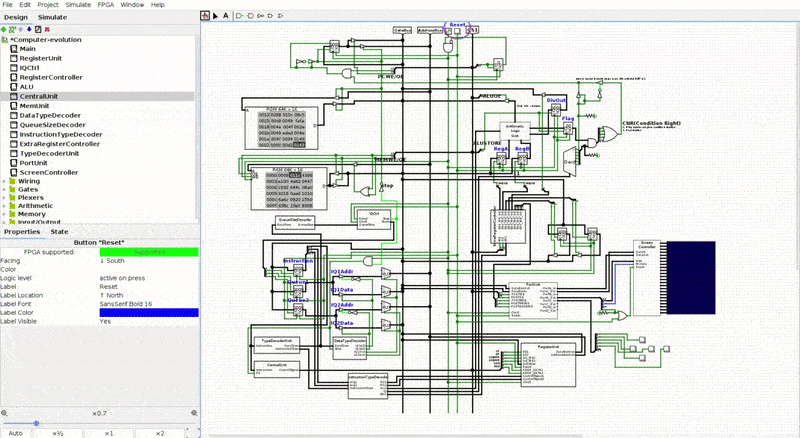Select the ALU circuit in tree

(27, 86)
